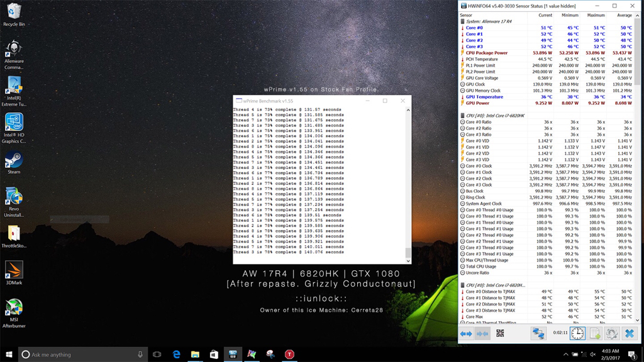Select the 'System Agent Clock' sensor row

[547, 204]
